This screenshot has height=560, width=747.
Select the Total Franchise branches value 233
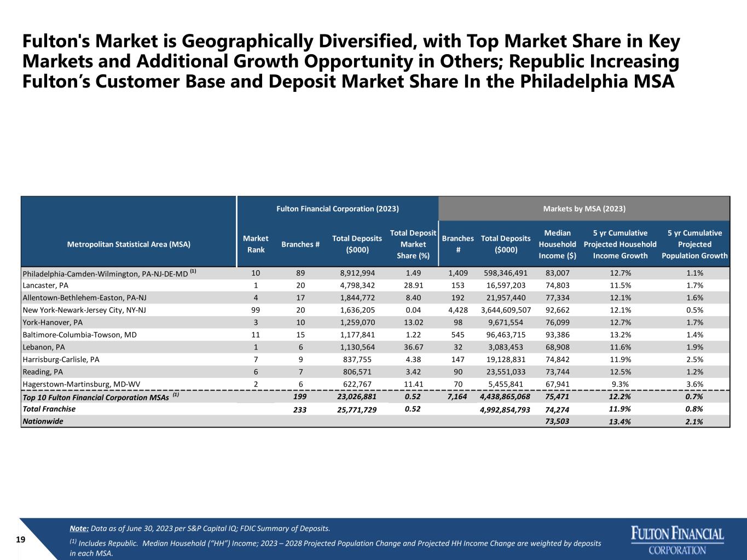300,409
